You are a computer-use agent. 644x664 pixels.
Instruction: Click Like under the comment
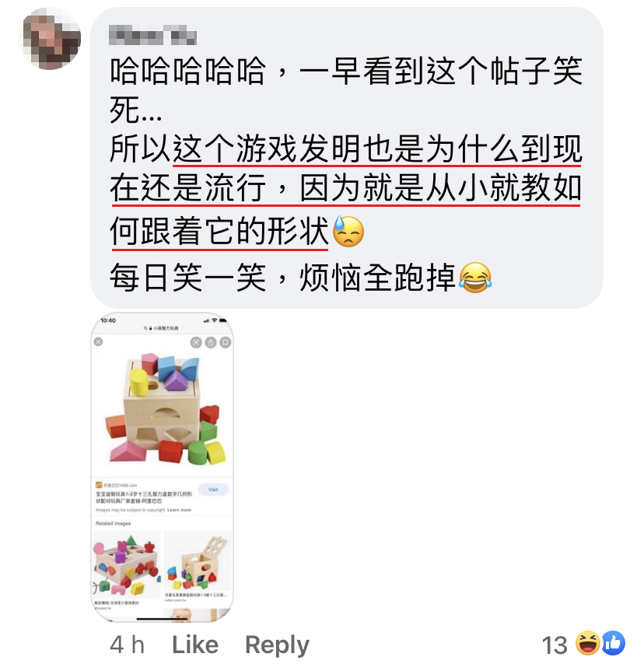(195, 645)
